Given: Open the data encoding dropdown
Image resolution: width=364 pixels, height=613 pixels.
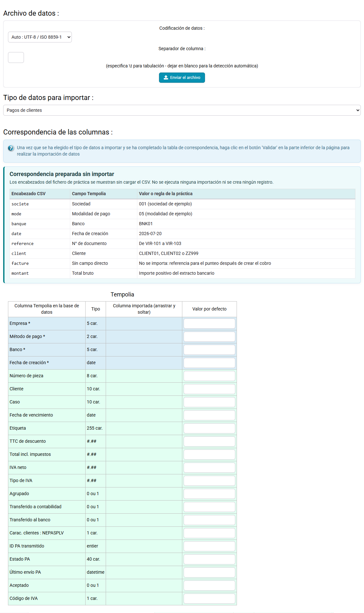Looking at the screenshot, I should point(40,37).
